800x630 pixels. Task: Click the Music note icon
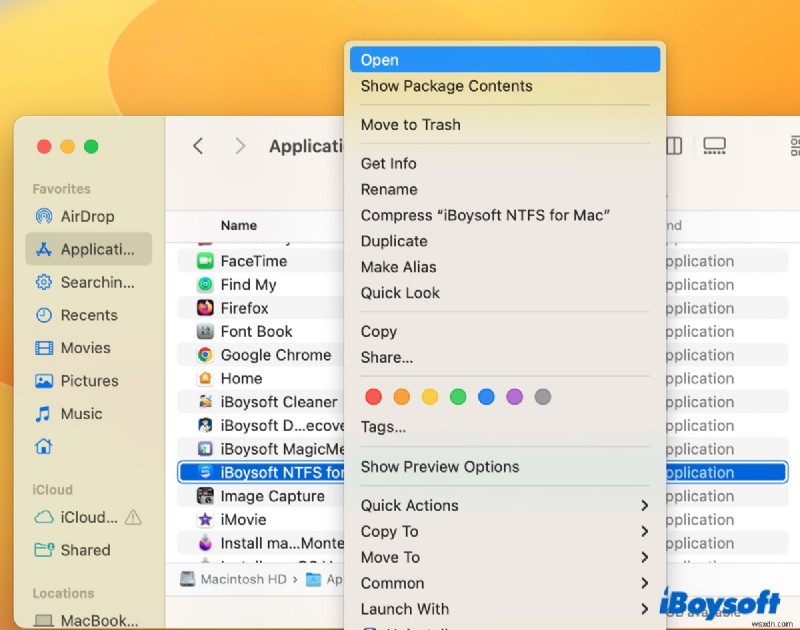point(43,414)
